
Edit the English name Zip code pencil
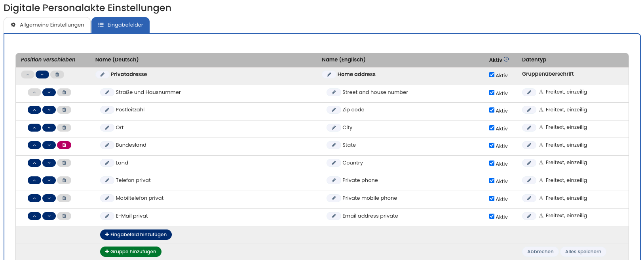pyautogui.click(x=334, y=110)
